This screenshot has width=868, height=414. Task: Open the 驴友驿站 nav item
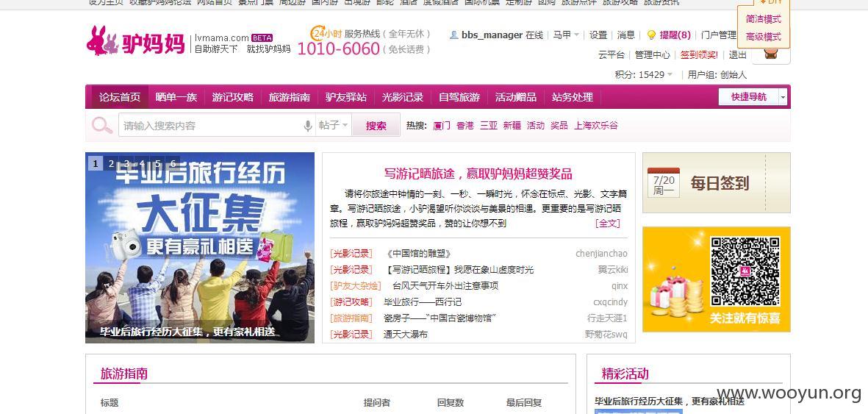tap(346, 97)
